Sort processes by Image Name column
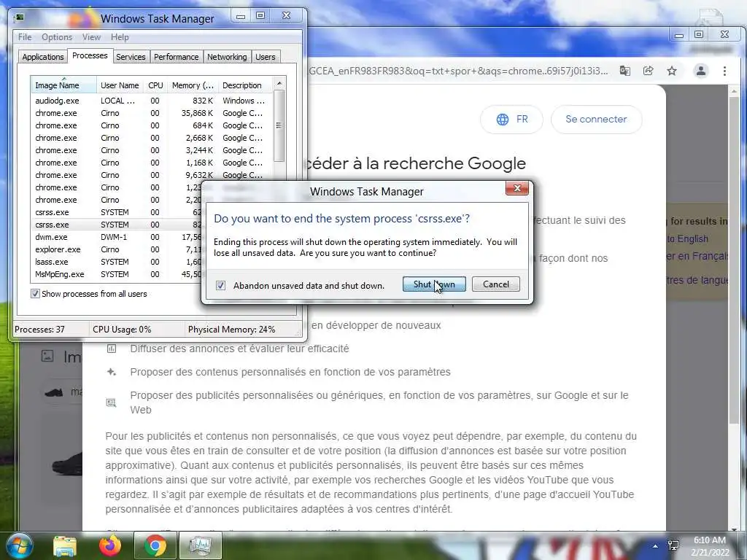 [x=63, y=85]
